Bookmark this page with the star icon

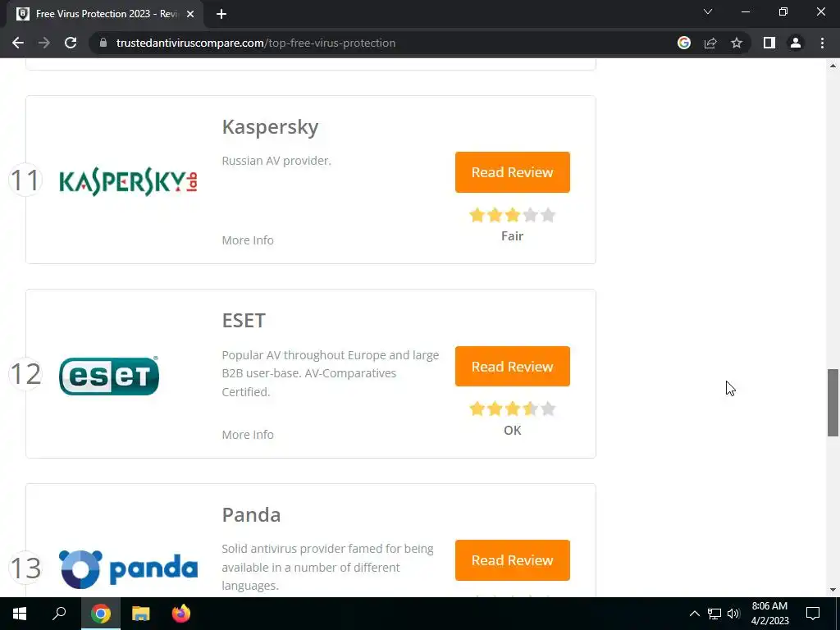click(737, 43)
